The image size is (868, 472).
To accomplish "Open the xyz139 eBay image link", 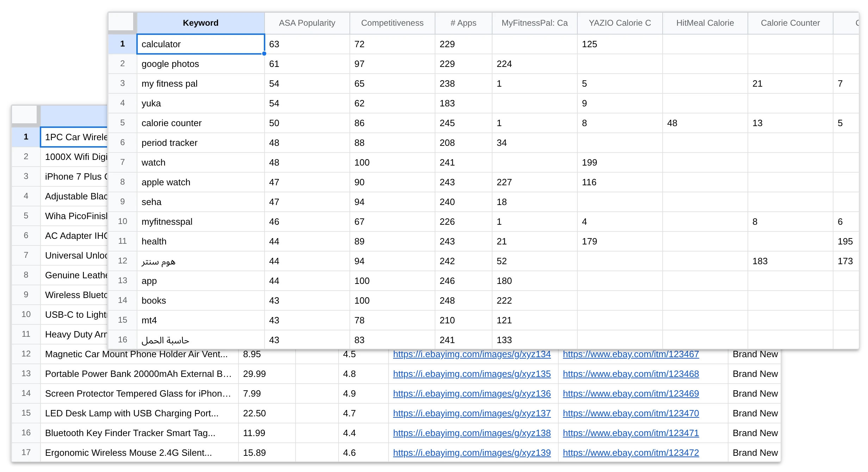I will [472, 453].
